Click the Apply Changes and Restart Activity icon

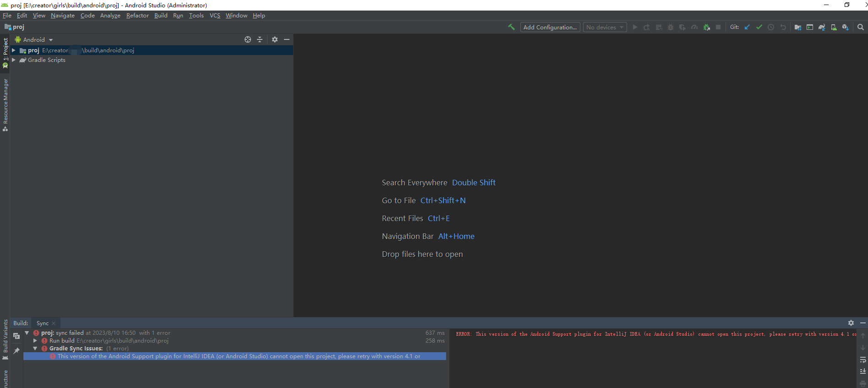point(647,28)
